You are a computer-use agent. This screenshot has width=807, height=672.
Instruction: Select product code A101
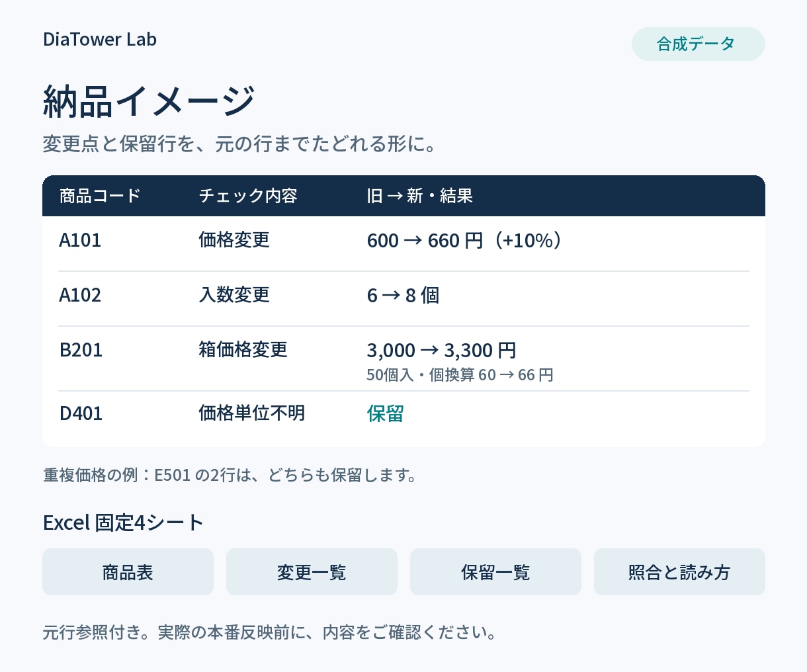point(80,240)
